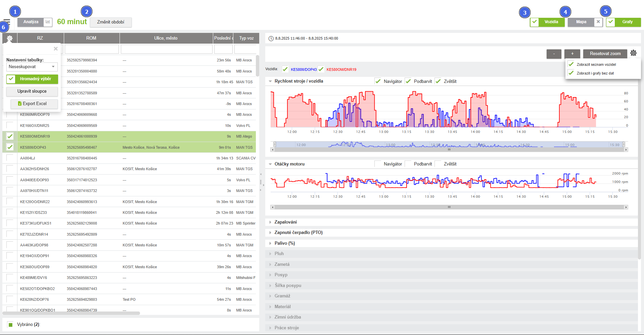Image resolution: width=644 pixels, height=335 pixels.
Task: Click the Změnit období button
Action: tap(110, 22)
